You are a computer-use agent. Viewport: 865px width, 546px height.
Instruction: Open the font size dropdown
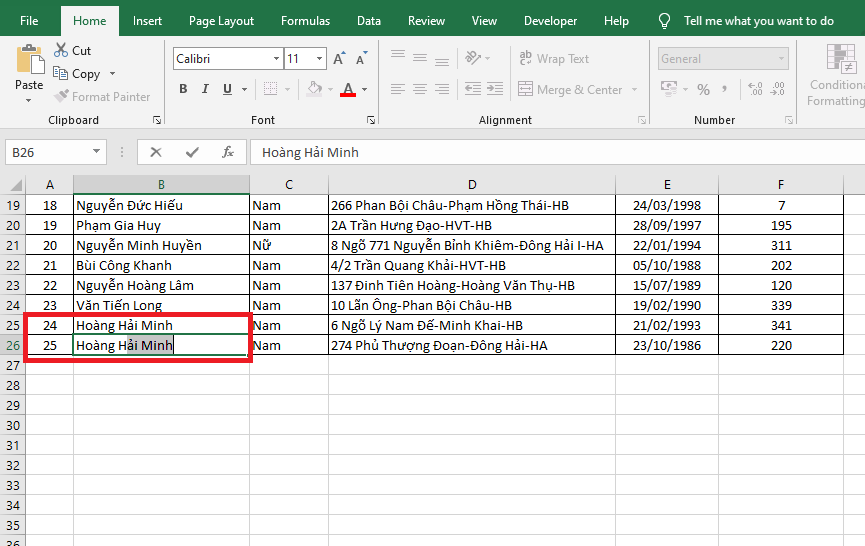[317, 59]
